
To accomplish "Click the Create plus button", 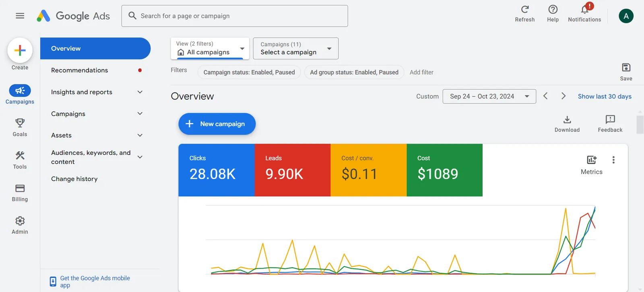I will coord(20,50).
